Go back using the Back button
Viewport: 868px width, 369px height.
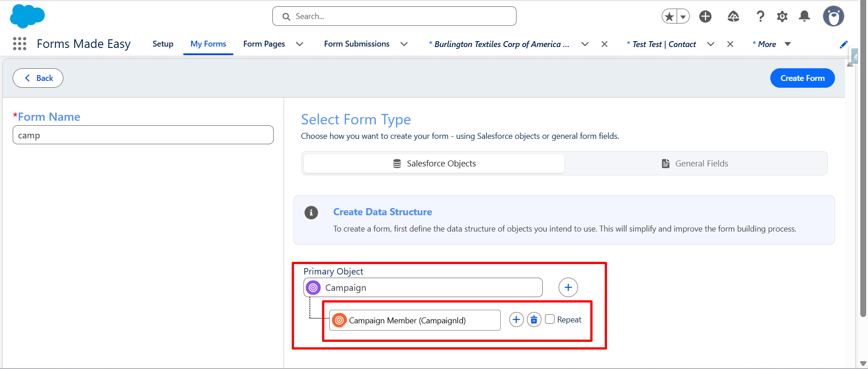click(38, 78)
